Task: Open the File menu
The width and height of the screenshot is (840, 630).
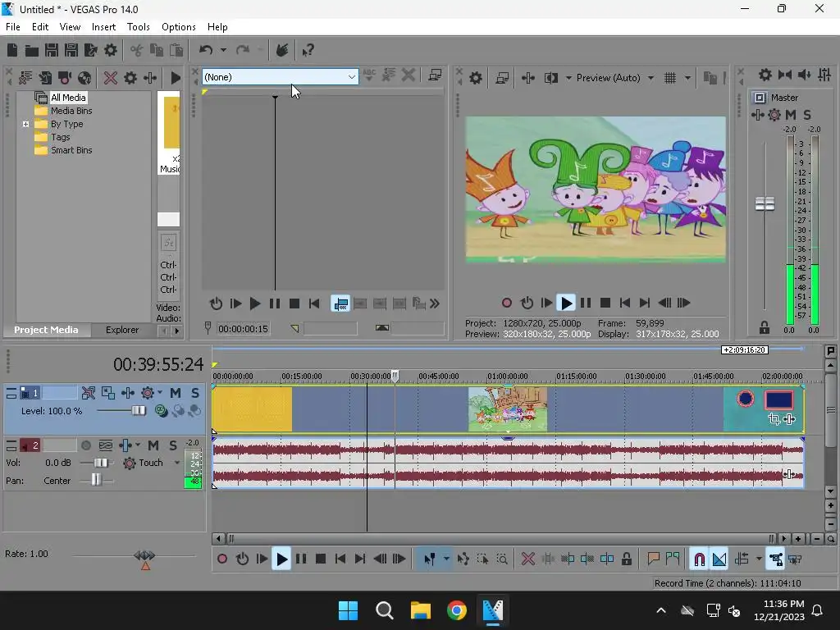Action: point(13,27)
